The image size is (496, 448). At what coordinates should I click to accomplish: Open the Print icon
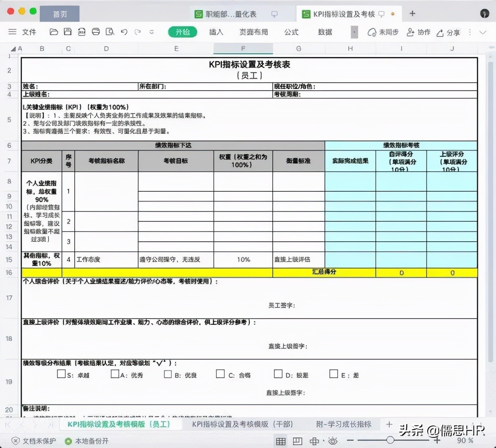click(95, 32)
